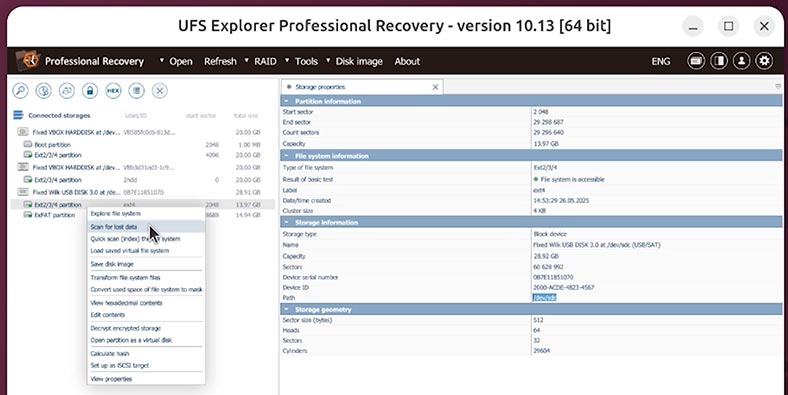
Task: Select Fixed Wilk USB DISK 3.0 row
Action: [143, 192]
